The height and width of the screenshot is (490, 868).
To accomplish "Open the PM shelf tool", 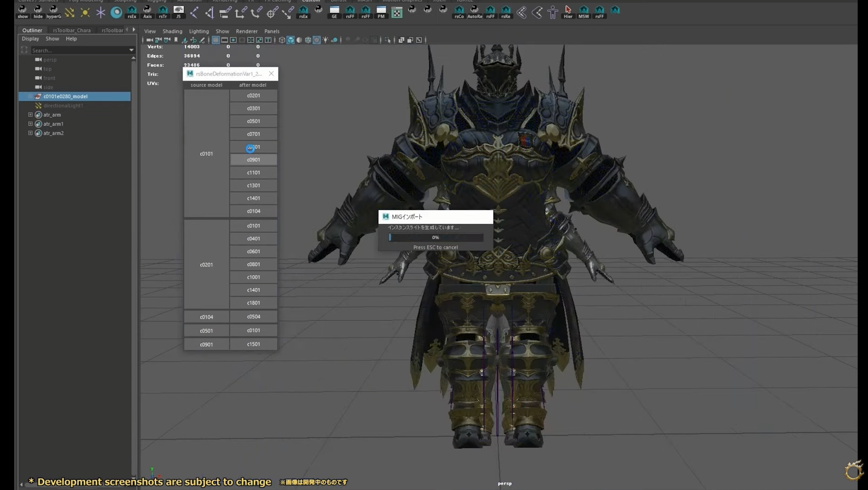I will [x=381, y=12].
